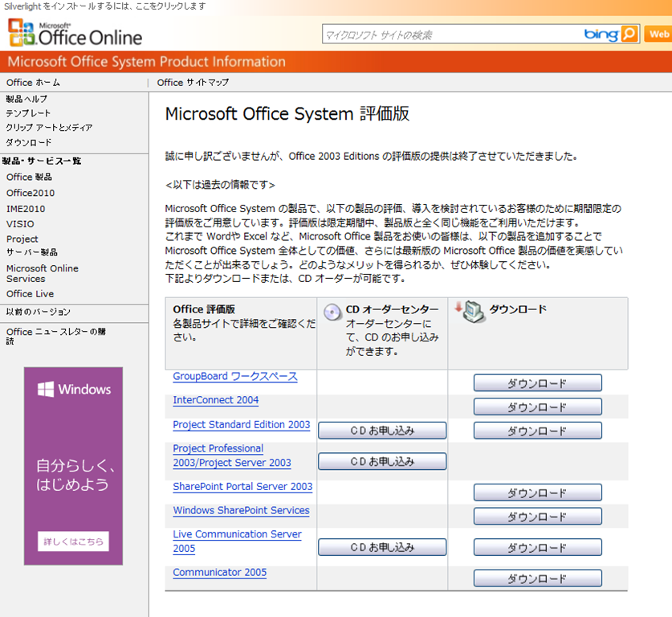Click the Silverlight install notice
This screenshot has width=672, height=617.
point(105,6)
